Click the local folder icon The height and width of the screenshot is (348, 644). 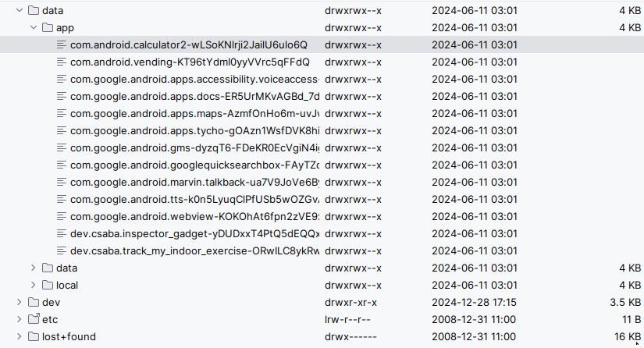pyautogui.click(x=48, y=286)
